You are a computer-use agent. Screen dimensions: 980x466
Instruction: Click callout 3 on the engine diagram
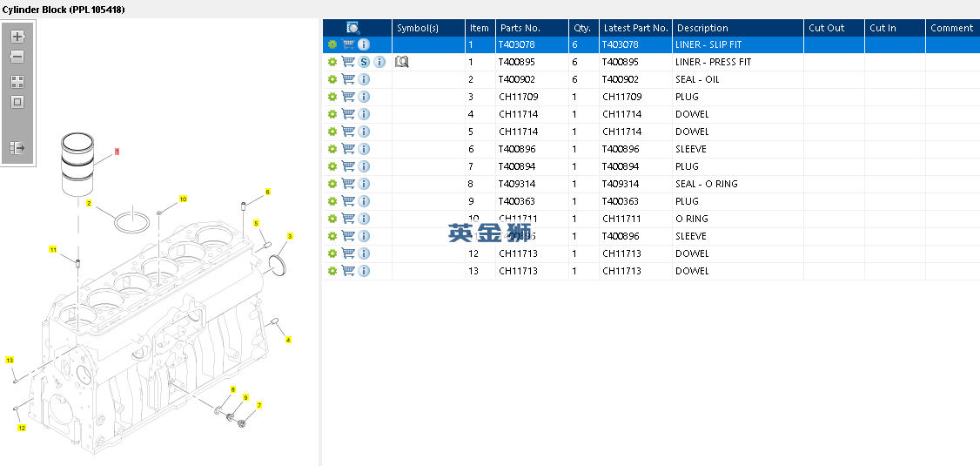[290, 236]
